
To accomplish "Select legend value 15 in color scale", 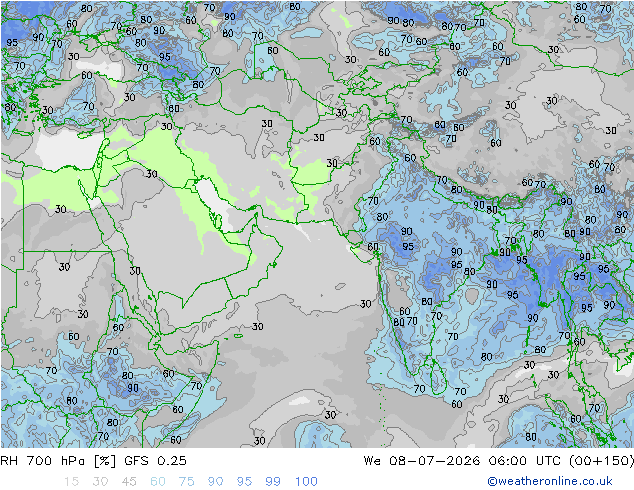I will point(71,482).
